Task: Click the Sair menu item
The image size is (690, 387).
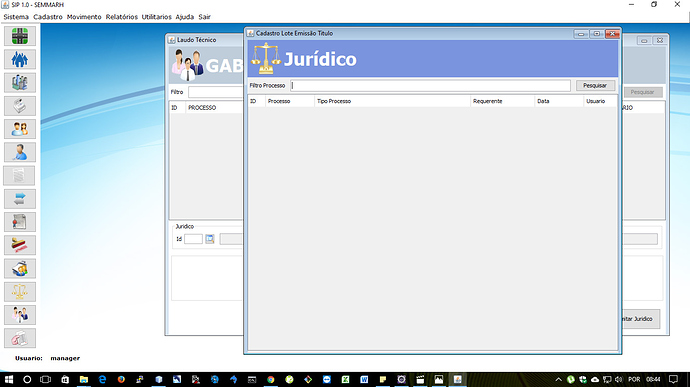Action: click(x=204, y=17)
